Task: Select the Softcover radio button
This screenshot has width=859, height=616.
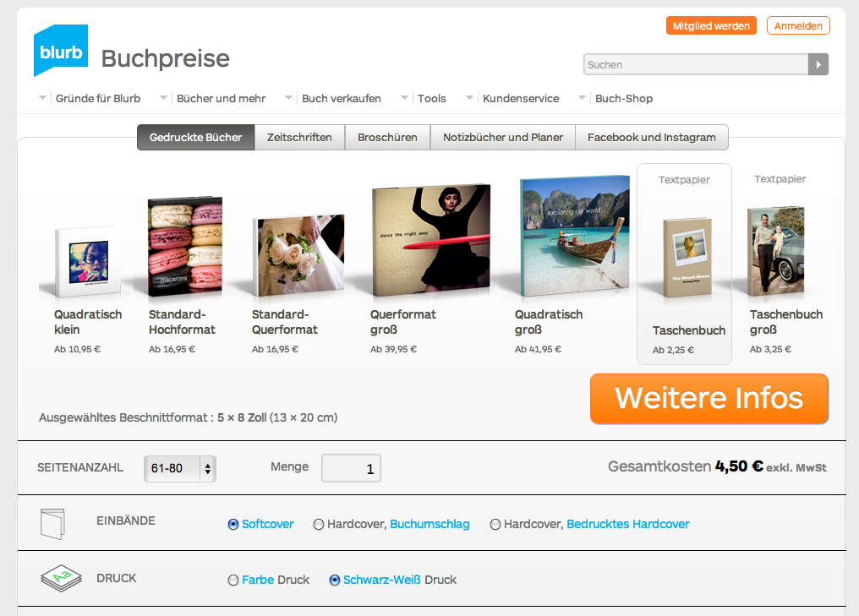Action: click(x=233, y=525)
